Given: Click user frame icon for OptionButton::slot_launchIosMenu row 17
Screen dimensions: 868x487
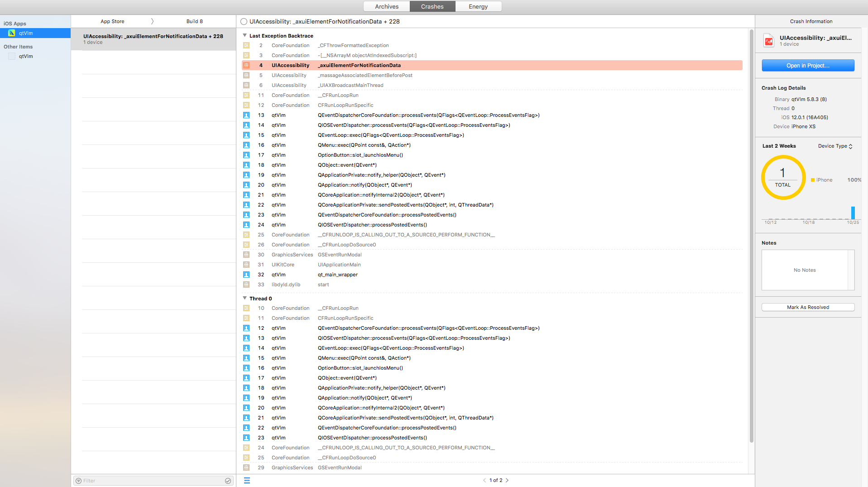Looking at the screenshot, I should click(x=246, y=155).
